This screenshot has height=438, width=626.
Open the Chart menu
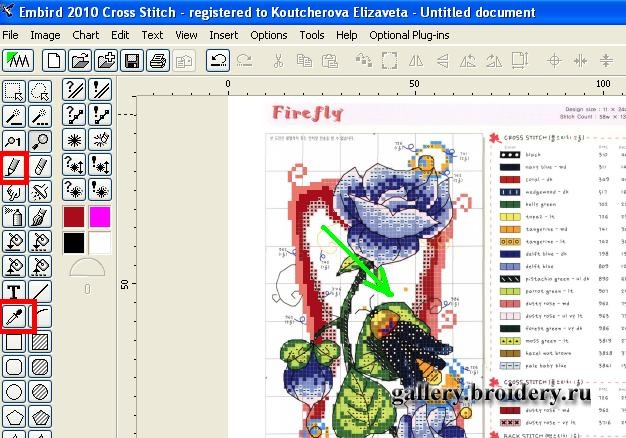85,35
